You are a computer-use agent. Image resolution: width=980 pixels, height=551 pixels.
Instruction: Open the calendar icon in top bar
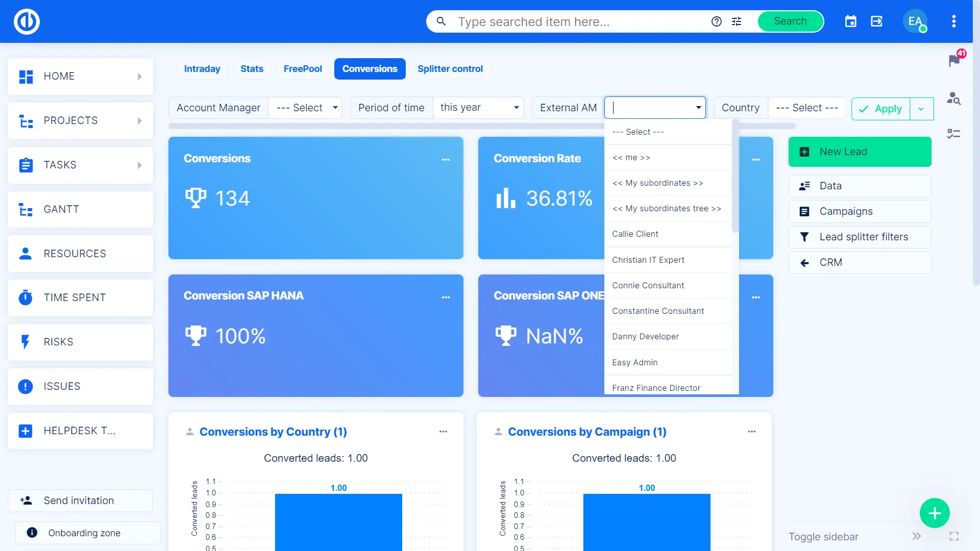[x=850, y=21]
